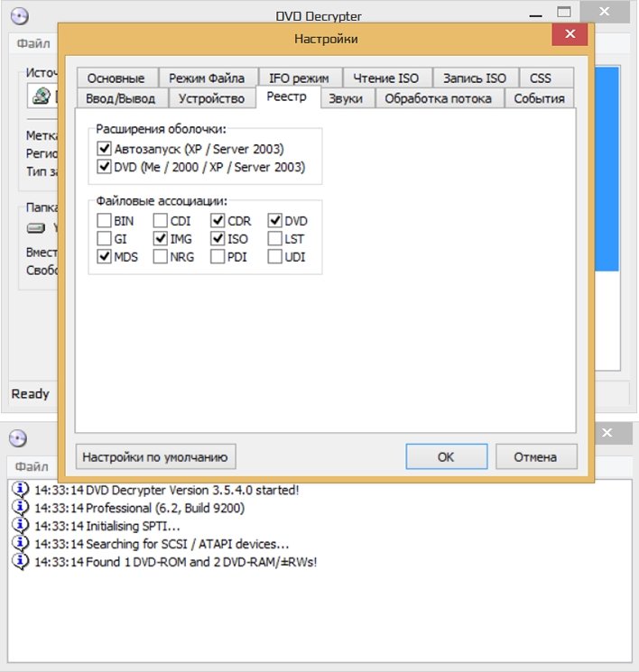
Task: Switch to the Чтение ISO tab
Action: coord(386,78)
